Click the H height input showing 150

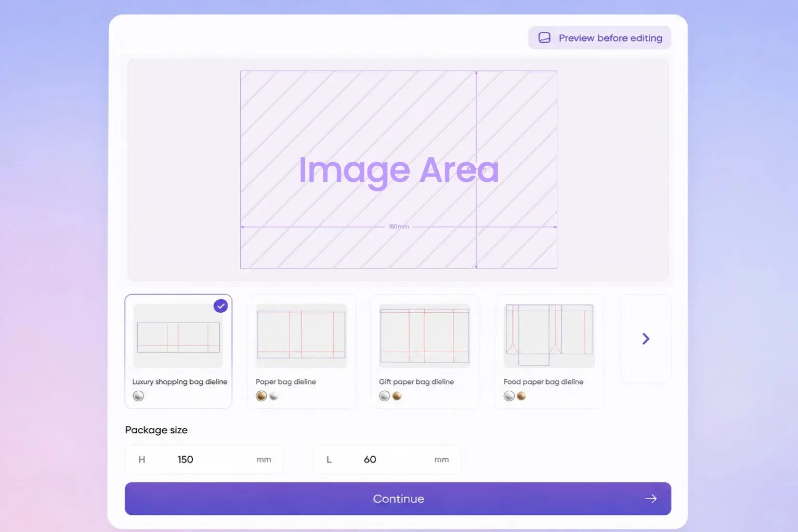[204, 459]
